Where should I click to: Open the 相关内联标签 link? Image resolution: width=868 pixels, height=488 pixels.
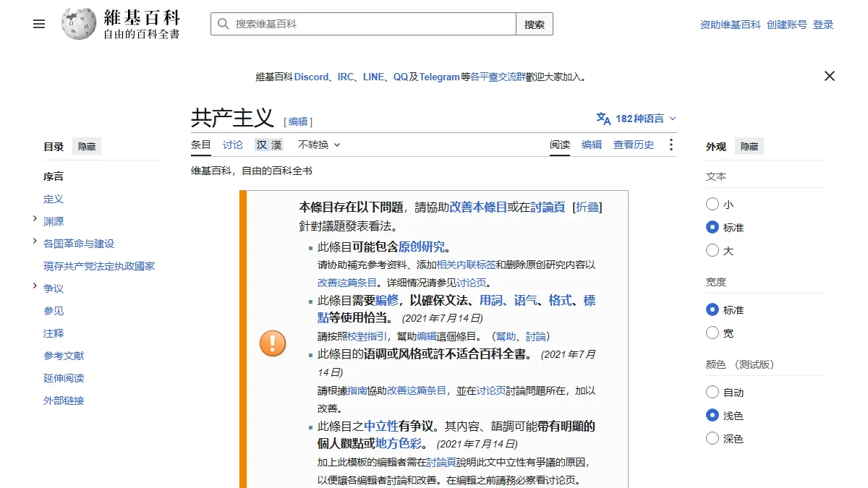point(467,265)
